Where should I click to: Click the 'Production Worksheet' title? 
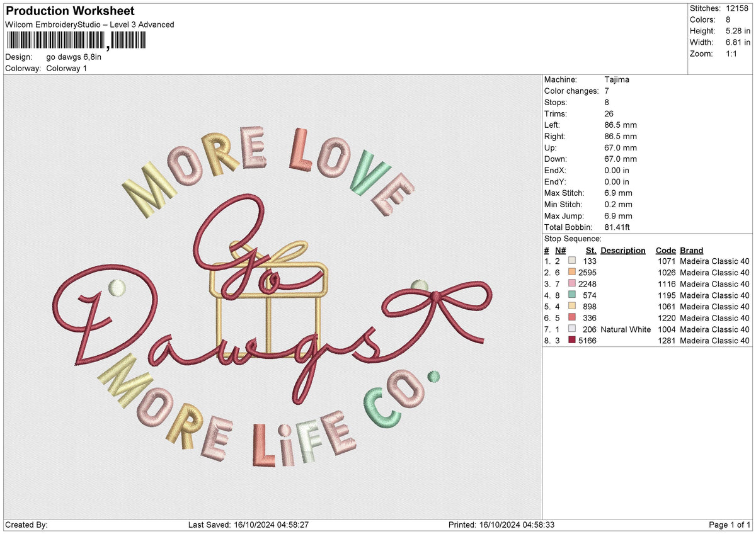pyautogui.click(x=69, y=11)
